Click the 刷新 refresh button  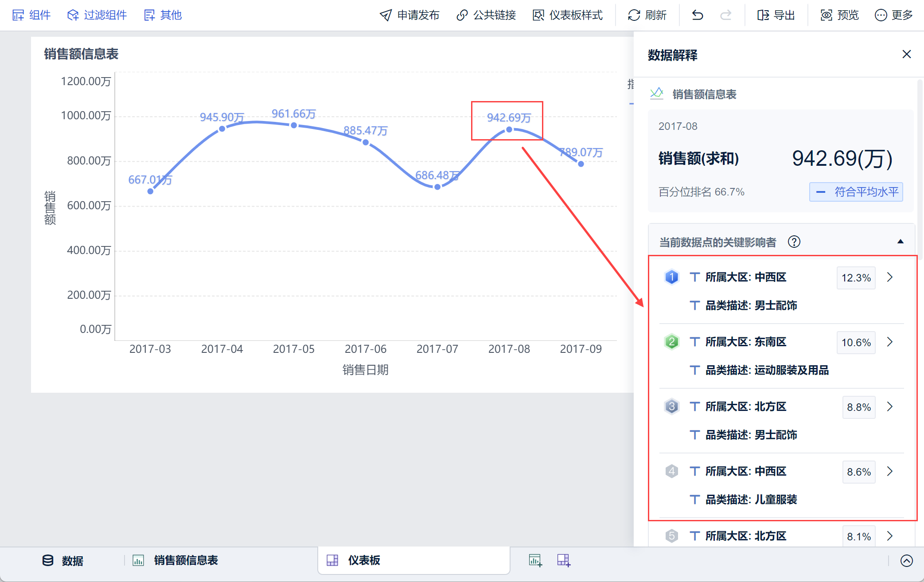pyautogui.click(x=647, y=16)
